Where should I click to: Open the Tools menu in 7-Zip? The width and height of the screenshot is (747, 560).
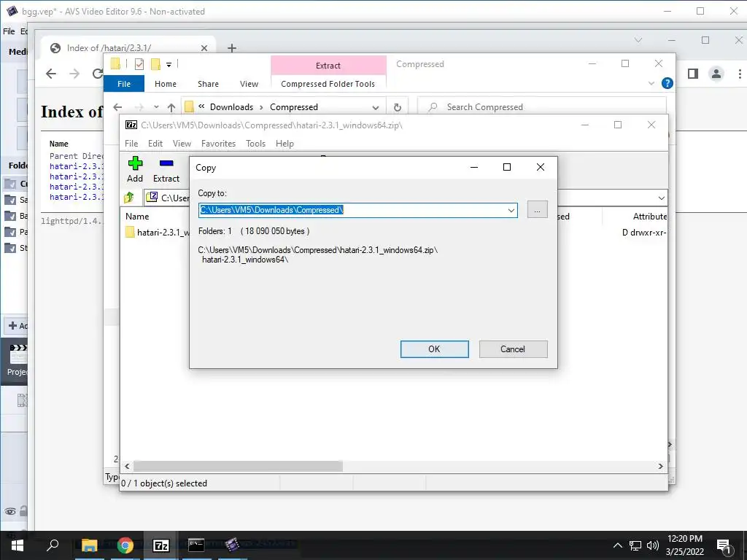pos(256,144)
